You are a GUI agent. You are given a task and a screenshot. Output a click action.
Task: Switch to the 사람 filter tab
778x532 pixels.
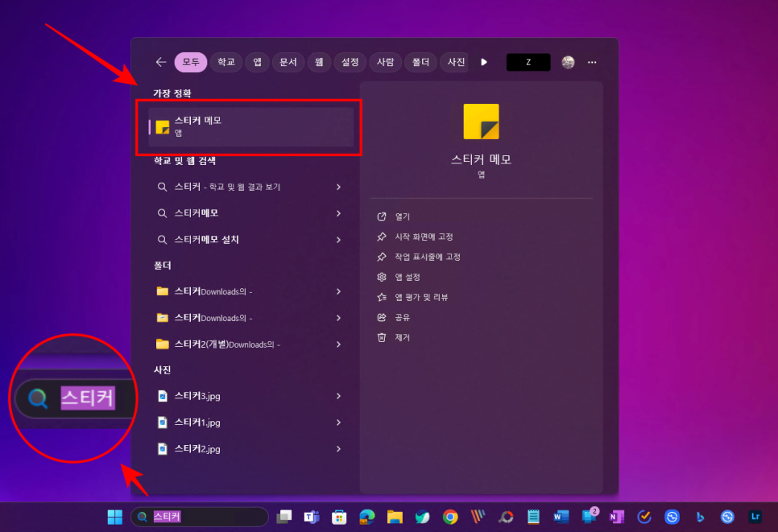pos(385,62)
